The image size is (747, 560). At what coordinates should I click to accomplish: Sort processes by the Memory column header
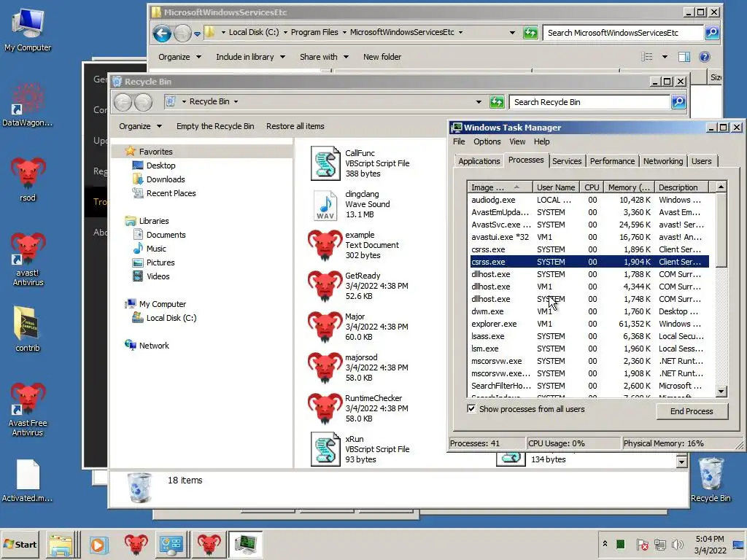pyautogui.click(x=628, y=187)
